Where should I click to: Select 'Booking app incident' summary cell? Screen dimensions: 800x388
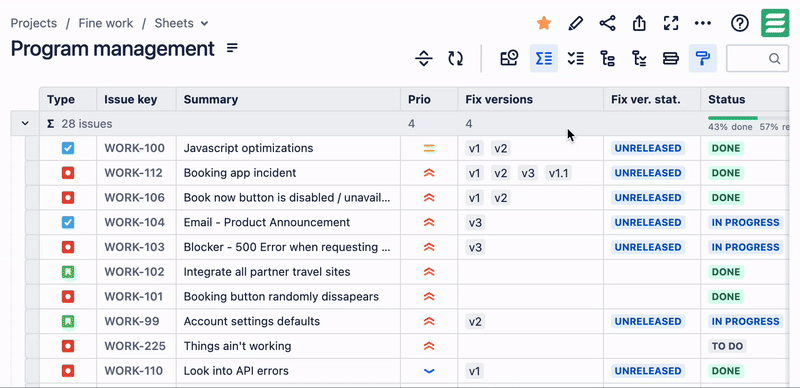pos(288,173)
